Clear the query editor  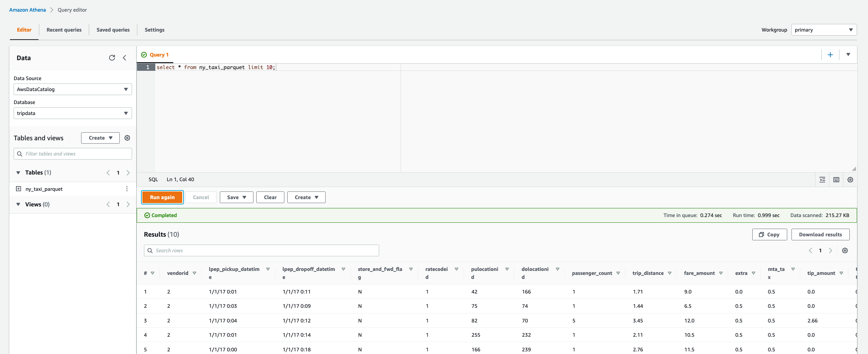[270, 197]
